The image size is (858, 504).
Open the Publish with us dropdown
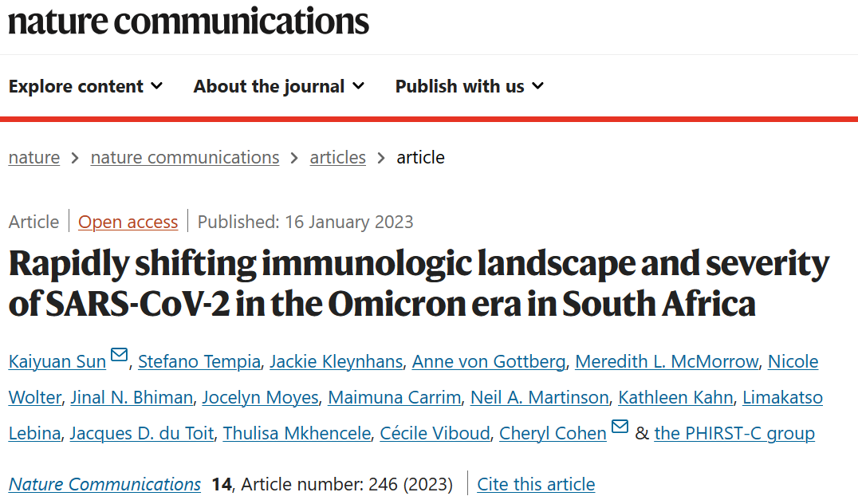pos(470,86)
